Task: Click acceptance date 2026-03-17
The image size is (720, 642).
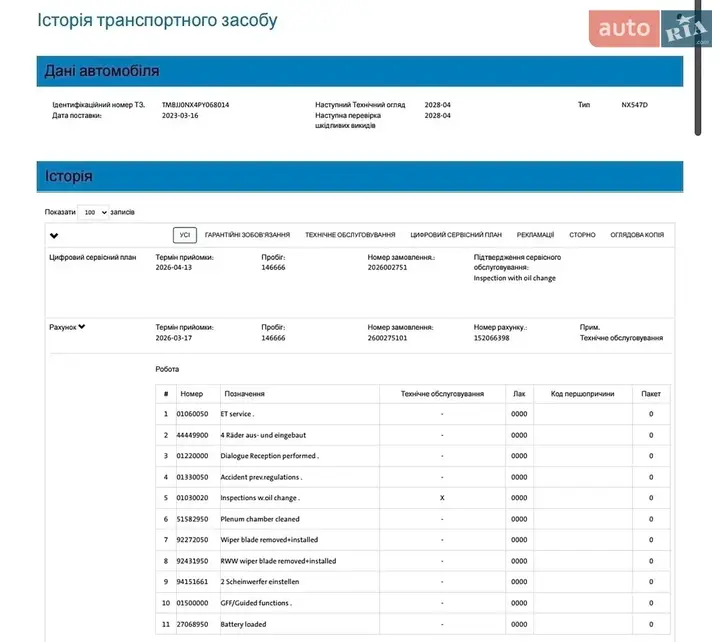Action: pos(174,338)
